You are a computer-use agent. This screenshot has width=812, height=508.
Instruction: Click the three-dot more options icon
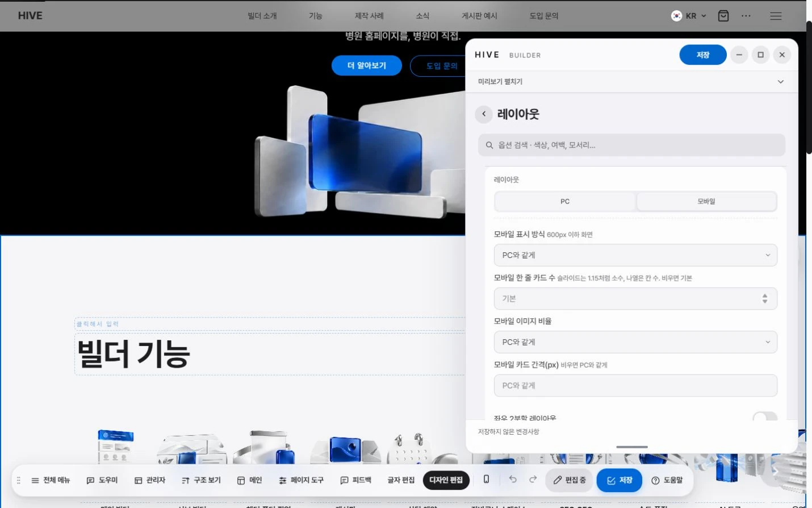point(746,16)
